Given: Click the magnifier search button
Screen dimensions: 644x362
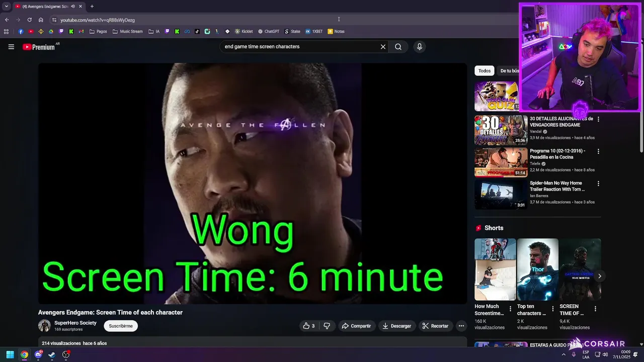Looking at the screenshot, I should (x=398, y=47).
